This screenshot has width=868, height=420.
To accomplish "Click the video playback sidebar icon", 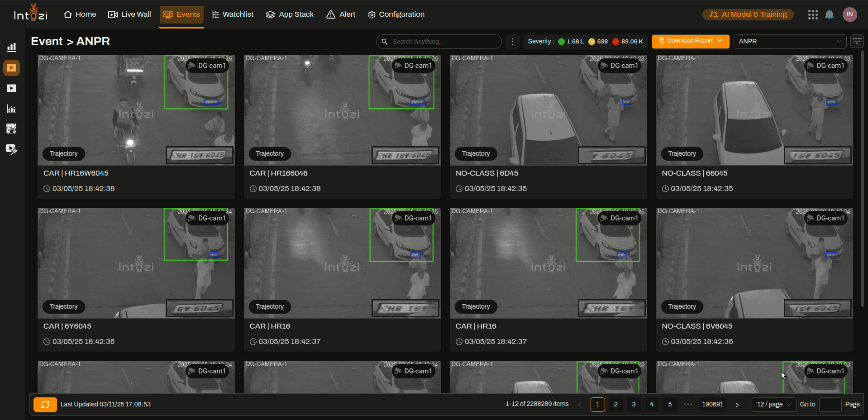I will [x=11, y=88].
